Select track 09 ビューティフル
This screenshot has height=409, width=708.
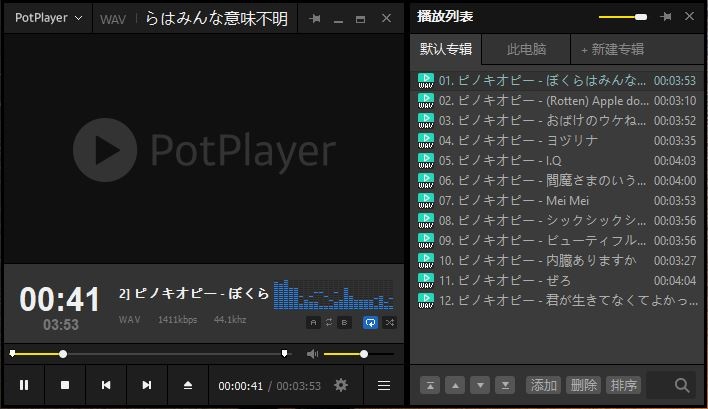(x=557, y=240)
